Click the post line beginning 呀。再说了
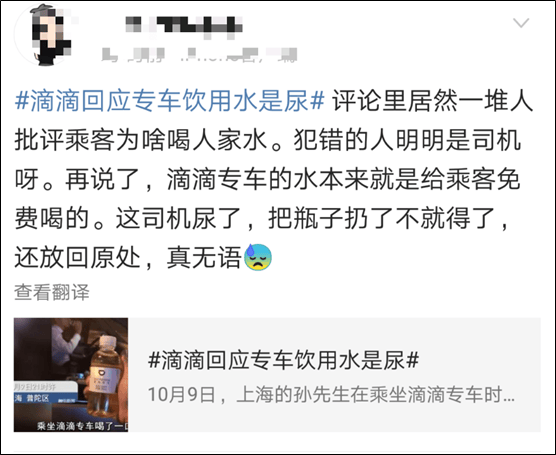 (268, 179)
